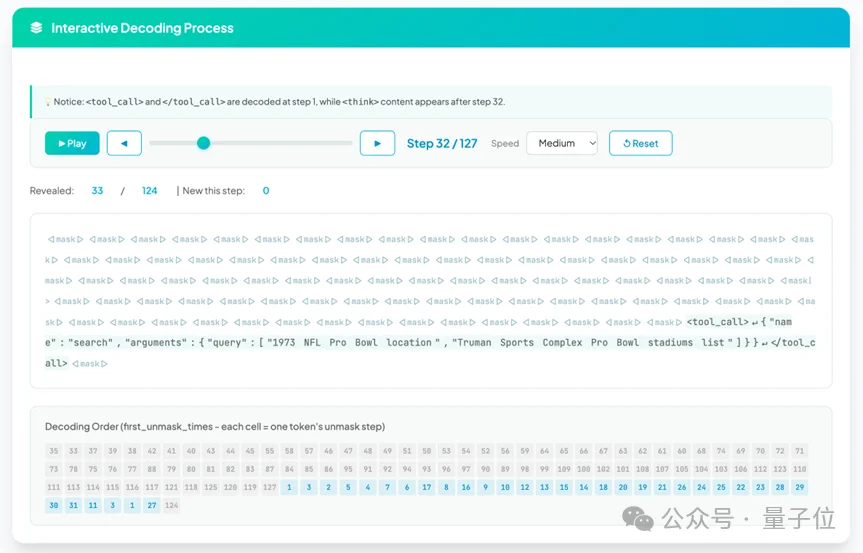
Task: Select the decoding order cell numbered 35
Action: tap(54, 451)
